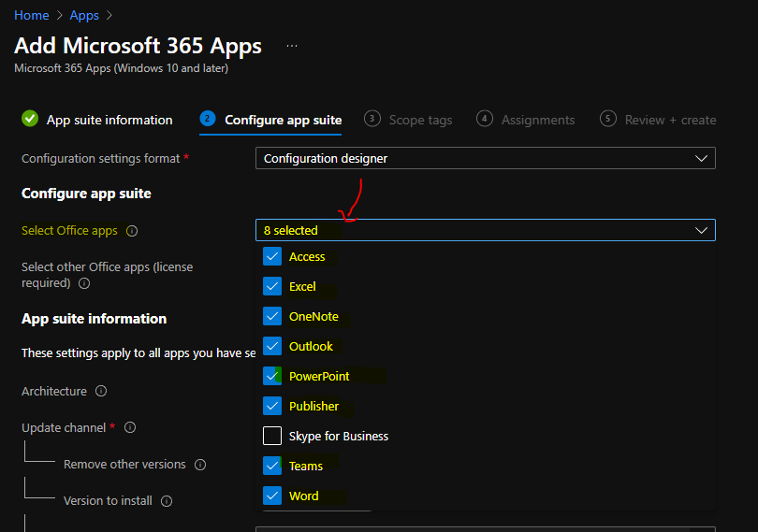This screenshot has width=758, height=532.
Task: Collapse the 8 selected Office apps dropdown
Action: tap(486, 231)
